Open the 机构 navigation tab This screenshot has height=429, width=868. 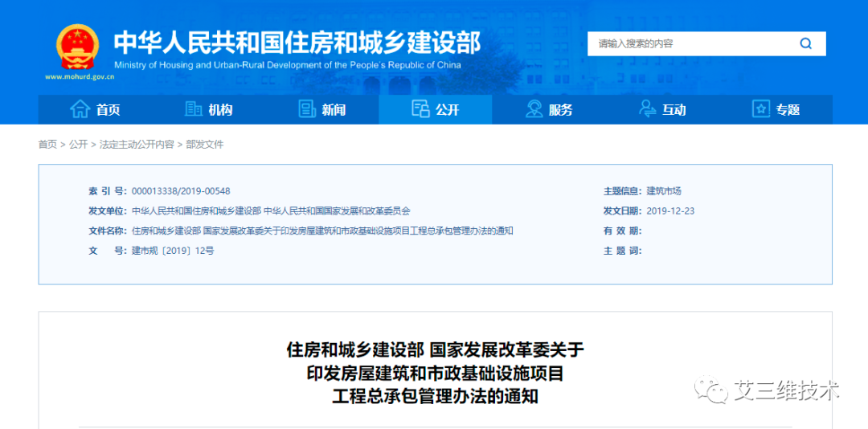209,109
